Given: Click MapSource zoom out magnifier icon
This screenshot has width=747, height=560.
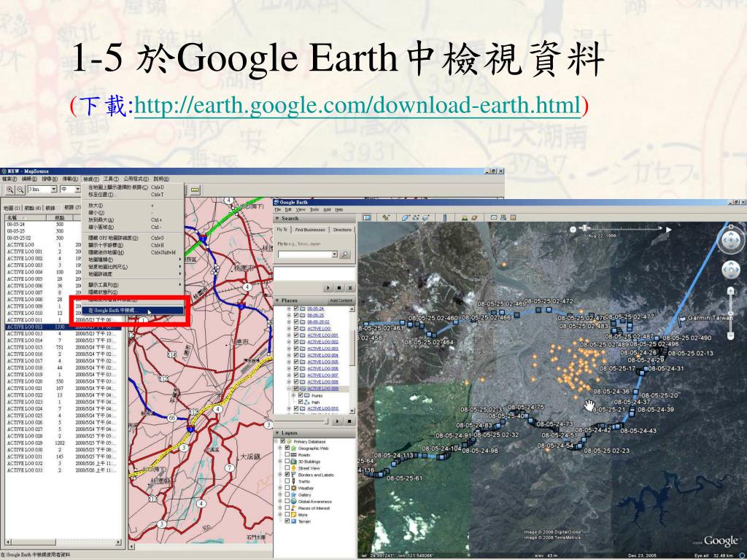Looking at the screenshot, I should click(20, 190).
